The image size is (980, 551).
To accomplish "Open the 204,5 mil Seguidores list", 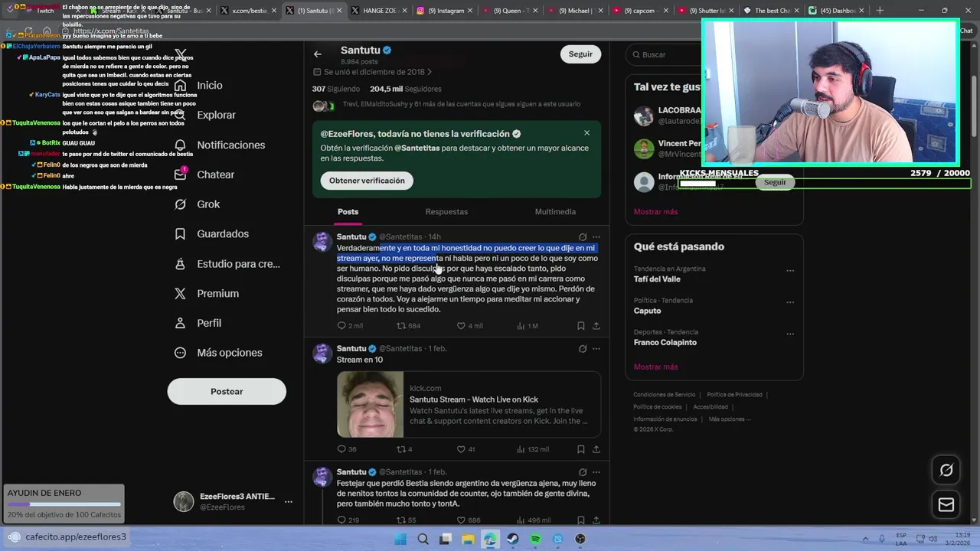I will [x=406, y=89].
